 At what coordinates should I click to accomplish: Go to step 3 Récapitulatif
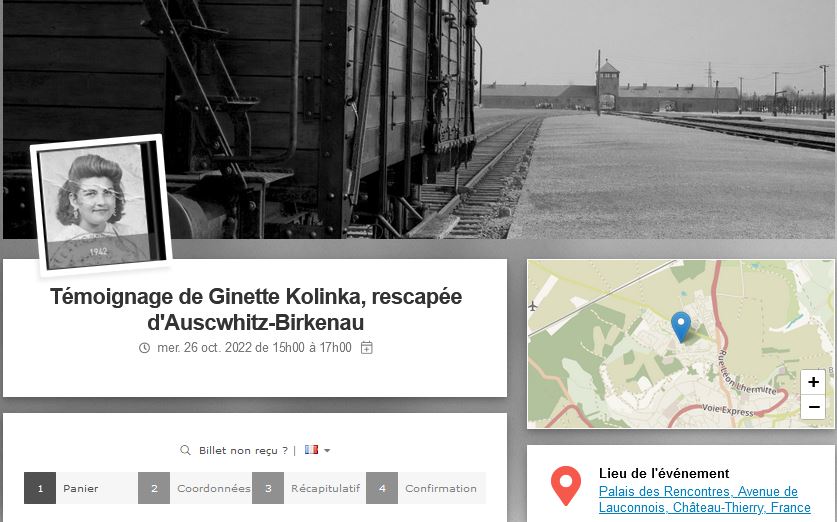[x=309, y=488]
